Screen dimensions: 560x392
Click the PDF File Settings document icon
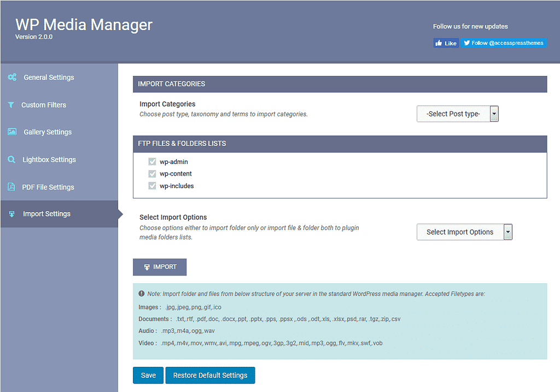(11, 187)
